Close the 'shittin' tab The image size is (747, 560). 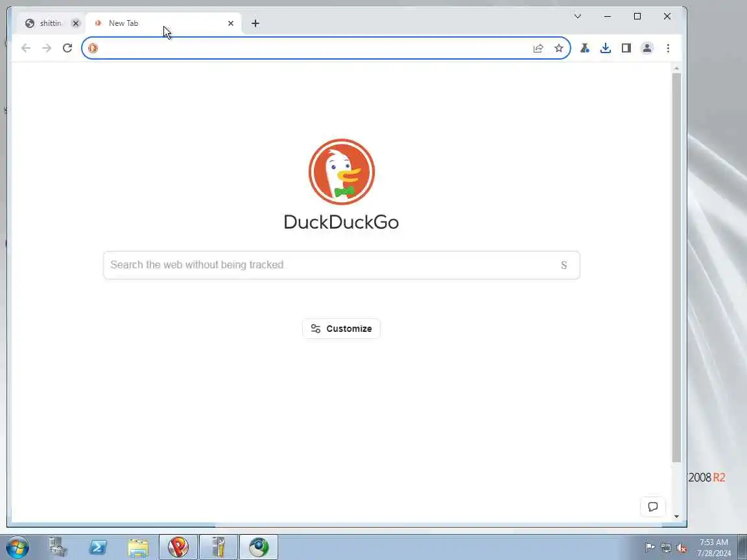coord(76,23)
